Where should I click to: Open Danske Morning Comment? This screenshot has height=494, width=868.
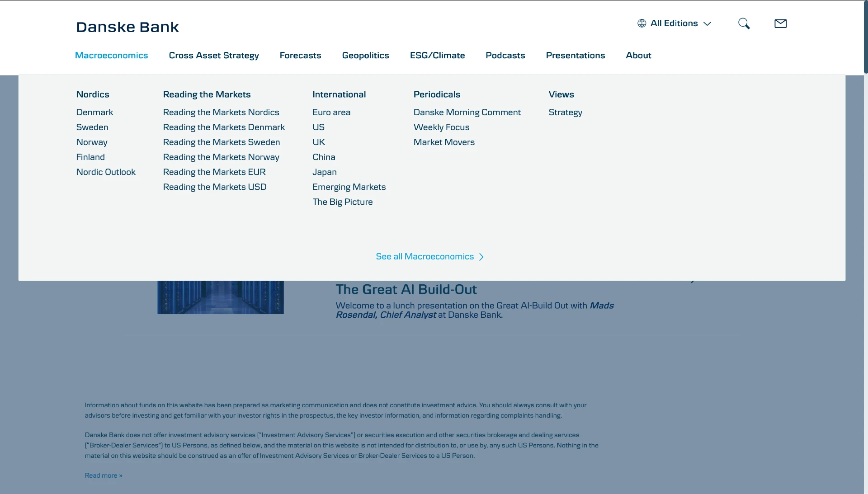467,112
